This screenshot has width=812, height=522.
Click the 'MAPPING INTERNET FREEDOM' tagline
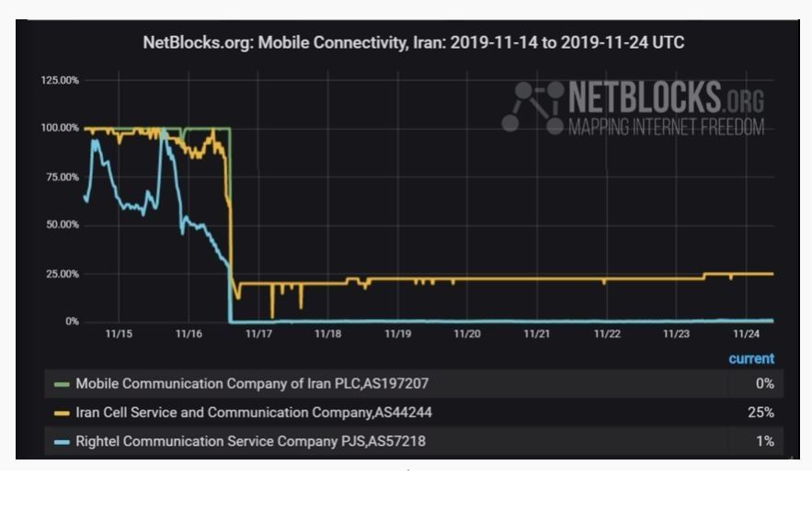[666, 128]
